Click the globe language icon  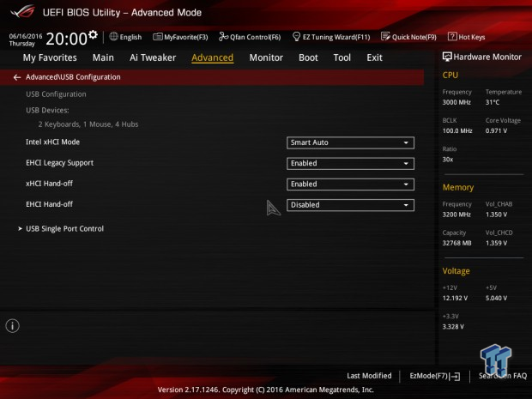pyautogui.click(x=113, y=36)
